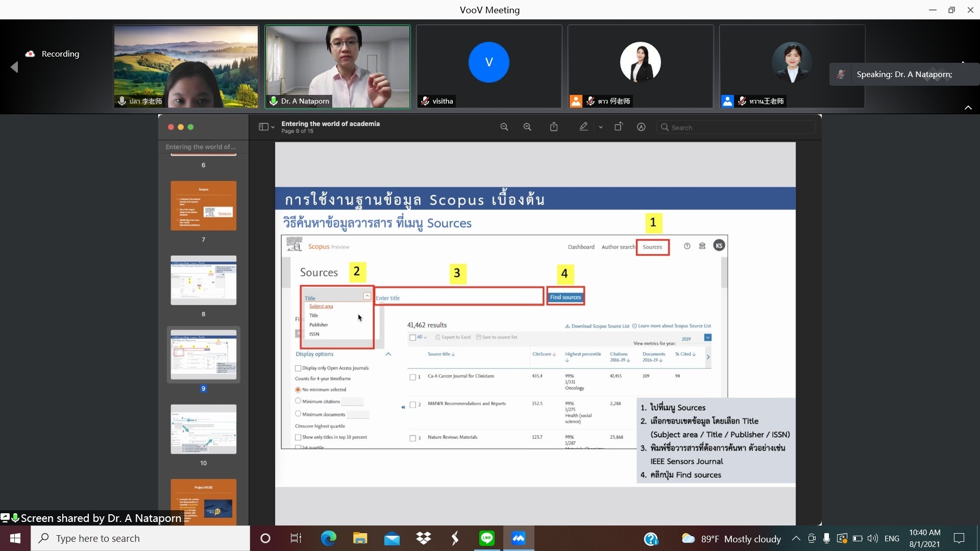
Task: Choose Publisher from dropdown list
Action: 318,325
